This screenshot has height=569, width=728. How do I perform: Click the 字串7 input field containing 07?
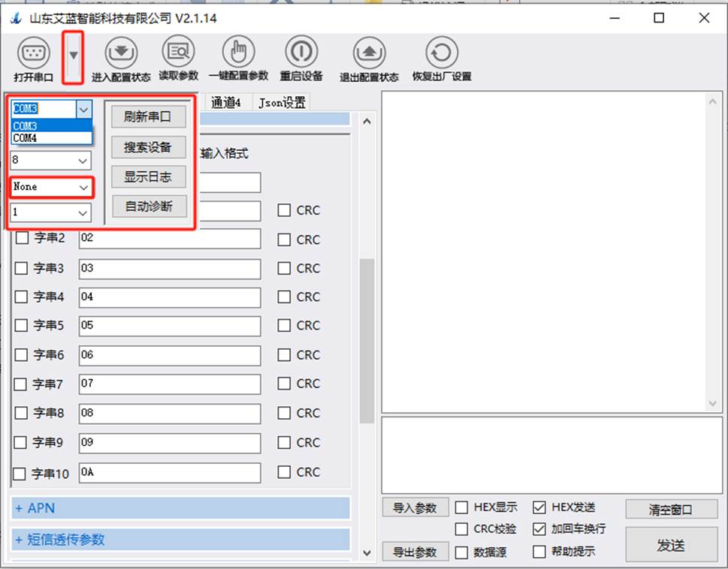click(170, 384)
